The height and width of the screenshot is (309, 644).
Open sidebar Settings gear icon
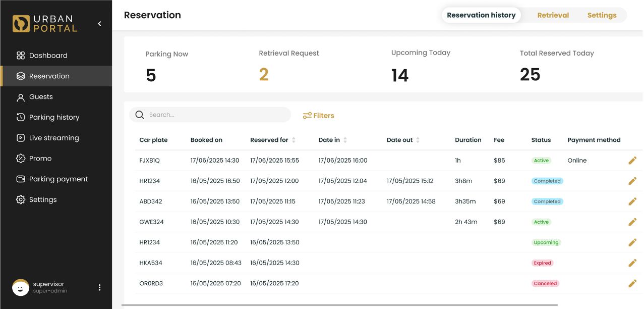coord(21,200)
